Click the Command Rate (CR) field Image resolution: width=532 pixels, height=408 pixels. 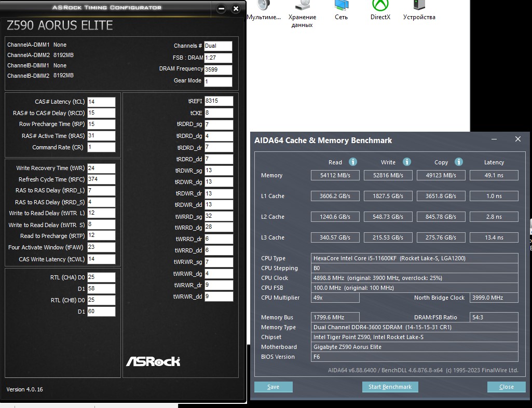(101, 147)
